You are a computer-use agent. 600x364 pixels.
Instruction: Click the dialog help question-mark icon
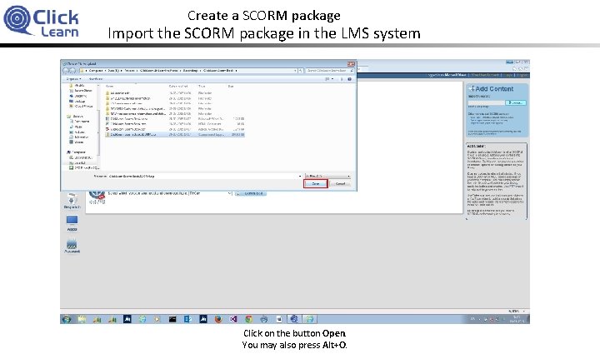pyautogui.click(x=349, y=79)
